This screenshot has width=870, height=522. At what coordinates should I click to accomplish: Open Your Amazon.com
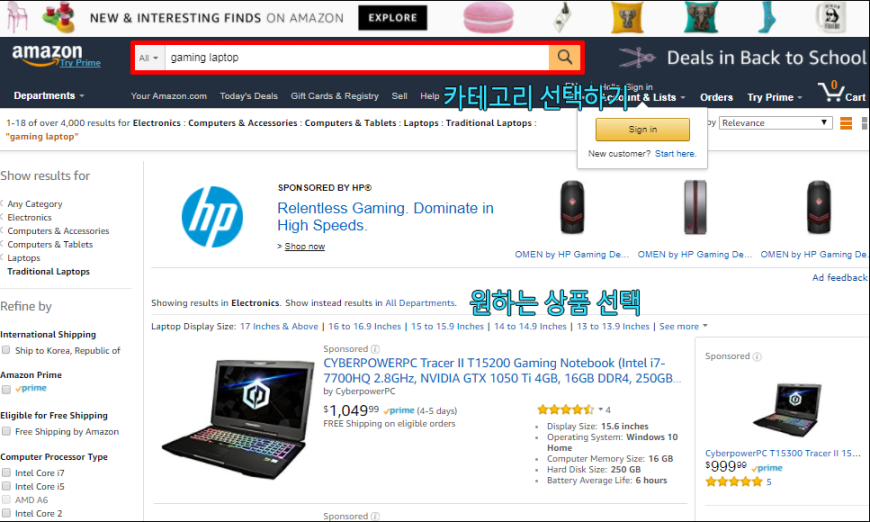169,96
